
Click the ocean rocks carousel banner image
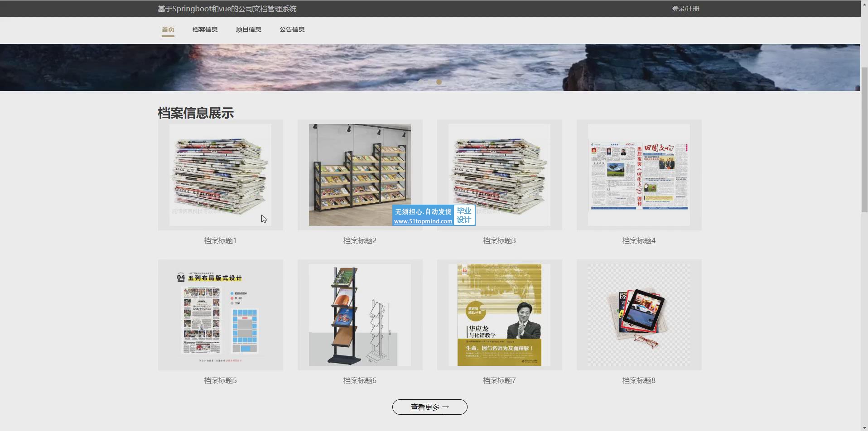click(x=430, y=67)
